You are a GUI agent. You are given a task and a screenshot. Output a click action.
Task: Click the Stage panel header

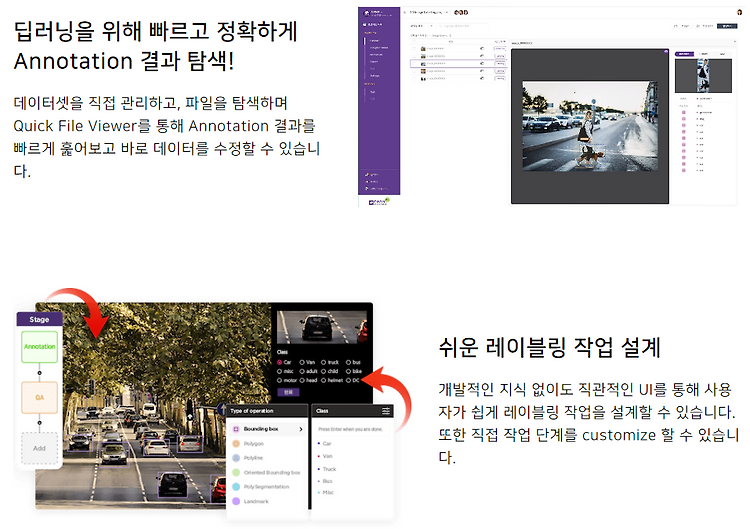pyautogui.click(x=40, y=319)
